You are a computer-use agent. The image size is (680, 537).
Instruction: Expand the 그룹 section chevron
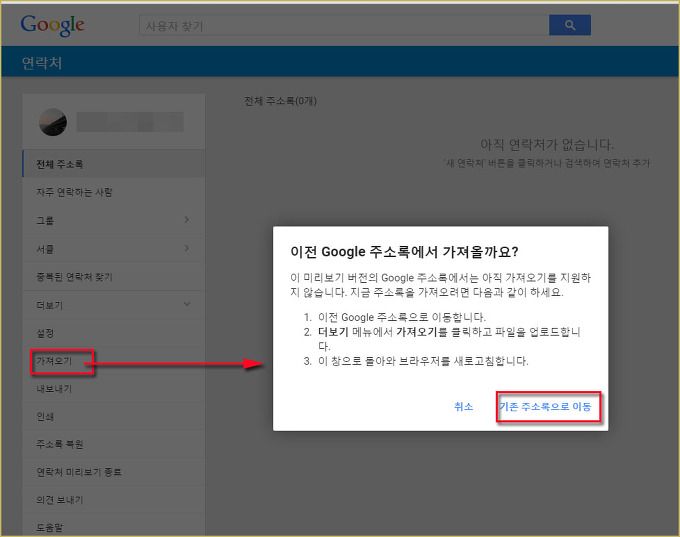[187, 220]
